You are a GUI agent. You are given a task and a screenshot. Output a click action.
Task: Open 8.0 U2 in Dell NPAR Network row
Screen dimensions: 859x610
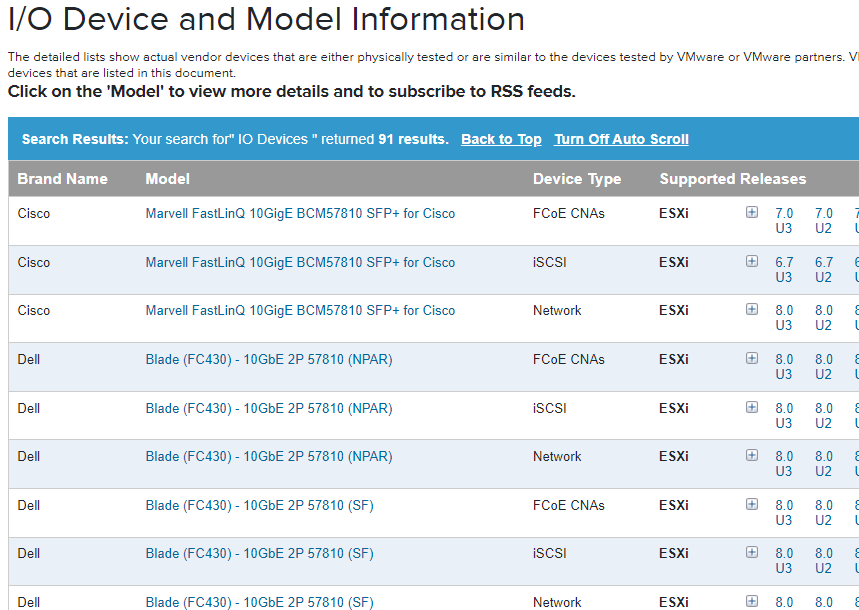tap(823, 464)
